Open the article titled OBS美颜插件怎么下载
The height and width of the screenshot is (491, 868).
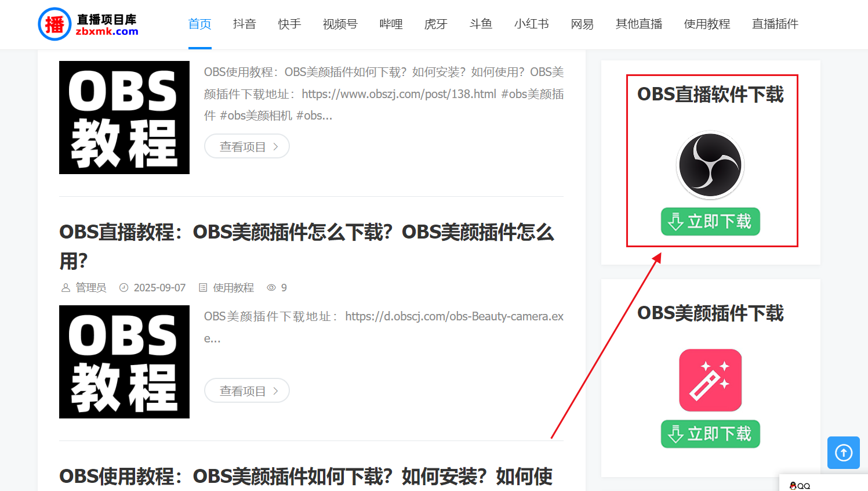pyautogui.click(x=306, y=232)
